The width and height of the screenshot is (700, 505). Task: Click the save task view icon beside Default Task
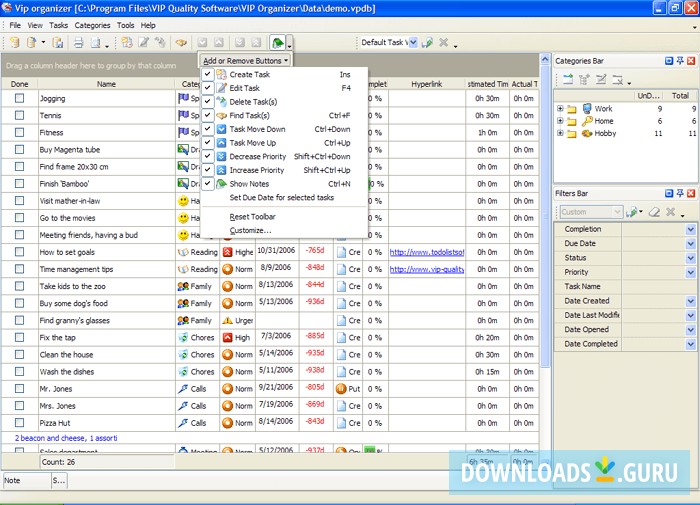(x=427, y=43)
